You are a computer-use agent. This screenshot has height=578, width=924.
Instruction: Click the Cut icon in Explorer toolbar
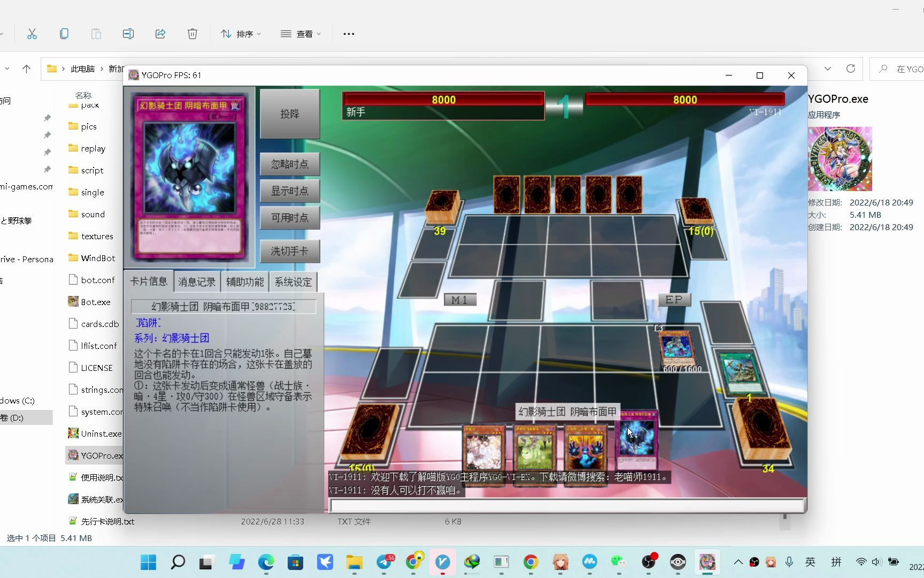[x=32, y=34]
